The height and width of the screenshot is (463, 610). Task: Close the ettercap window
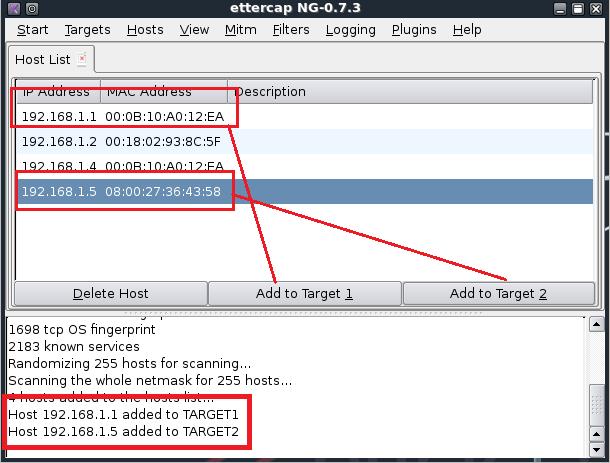(x=596, y=9)
